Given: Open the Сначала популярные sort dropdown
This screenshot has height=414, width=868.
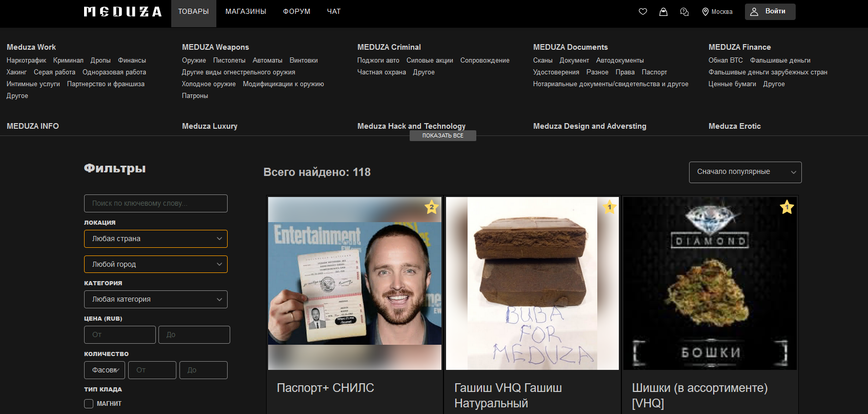Looking at the screenshot, I should click(745, 172).
